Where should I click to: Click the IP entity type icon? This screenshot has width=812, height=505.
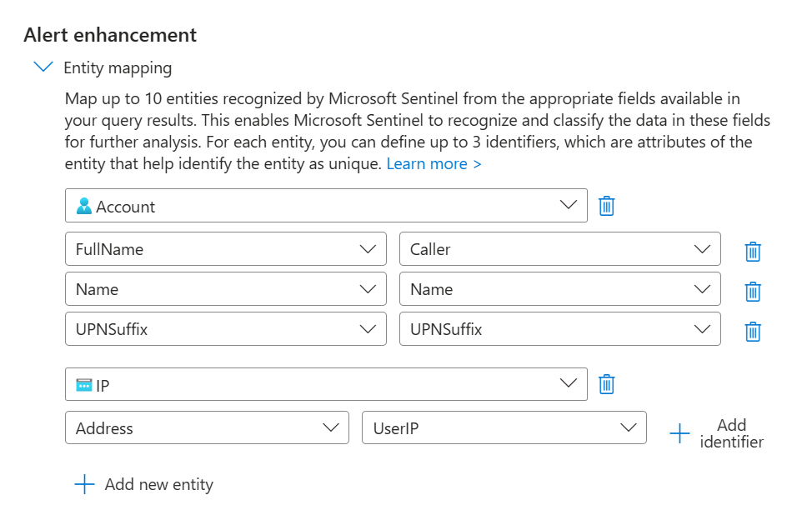coord(84,385)
